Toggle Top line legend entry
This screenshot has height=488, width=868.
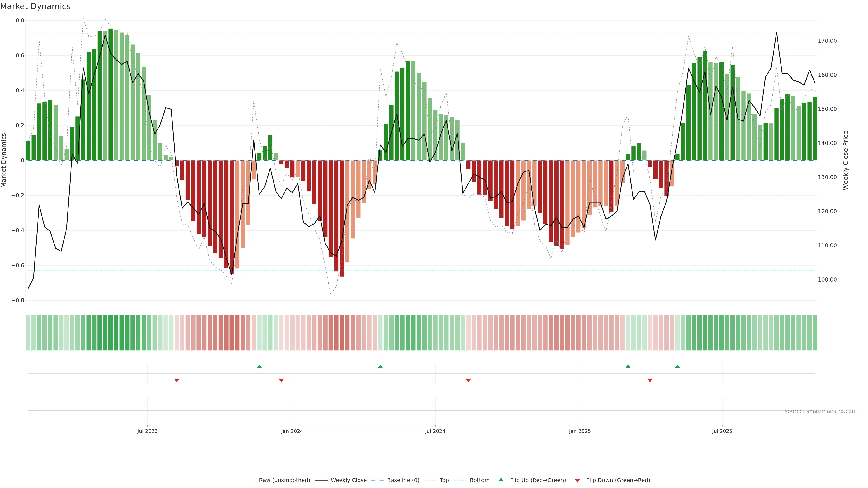(x=444, y=480)
